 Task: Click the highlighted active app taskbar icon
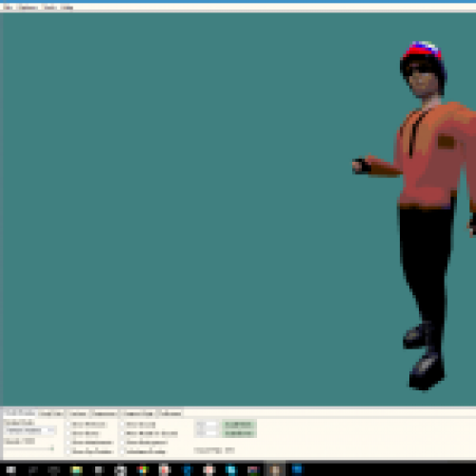coord(275,469)
